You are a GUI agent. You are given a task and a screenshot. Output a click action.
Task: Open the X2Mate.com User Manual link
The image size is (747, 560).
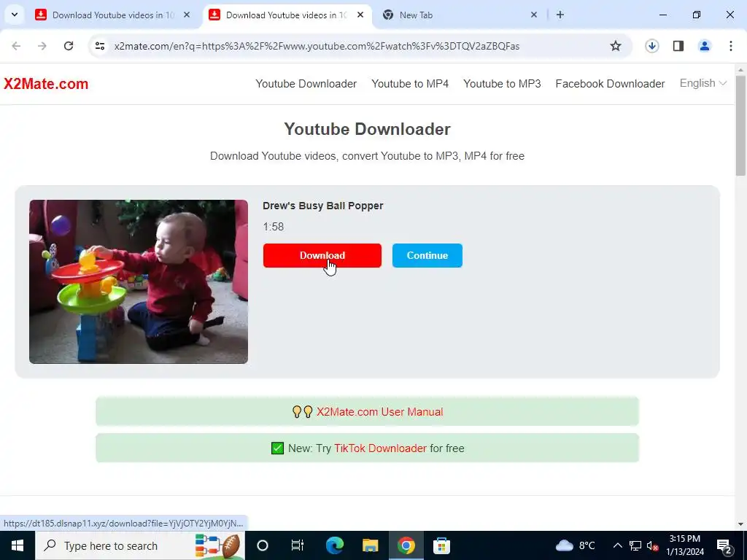click(379, 411)
